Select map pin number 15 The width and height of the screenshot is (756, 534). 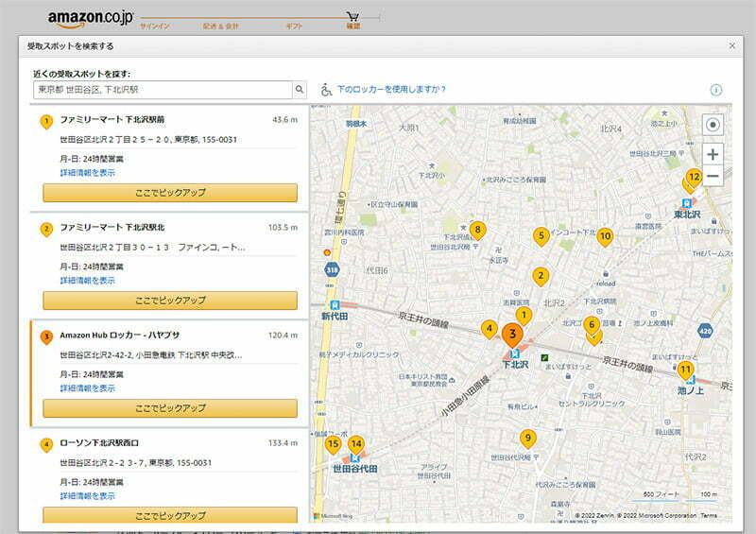(333, 445)
